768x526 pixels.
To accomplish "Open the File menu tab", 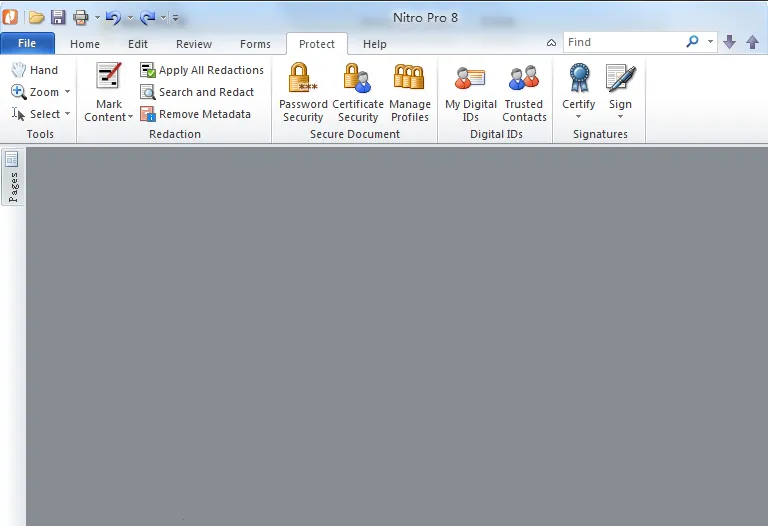I will point(27,43).
